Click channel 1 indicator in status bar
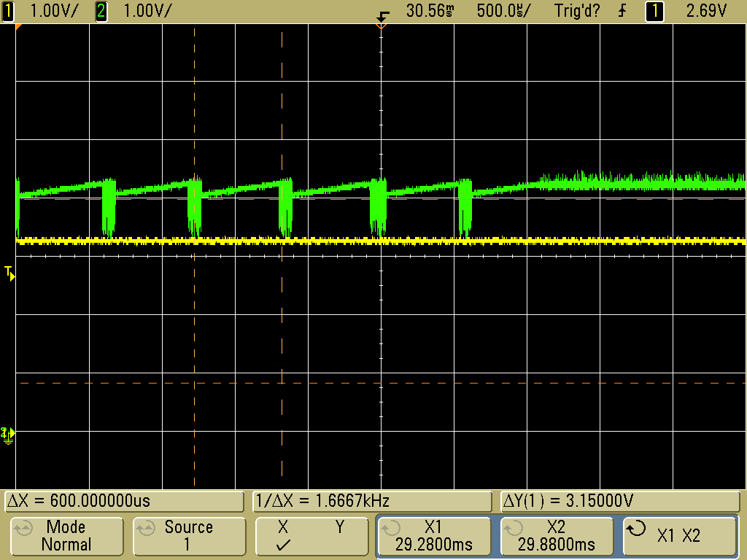 (8, 10)
